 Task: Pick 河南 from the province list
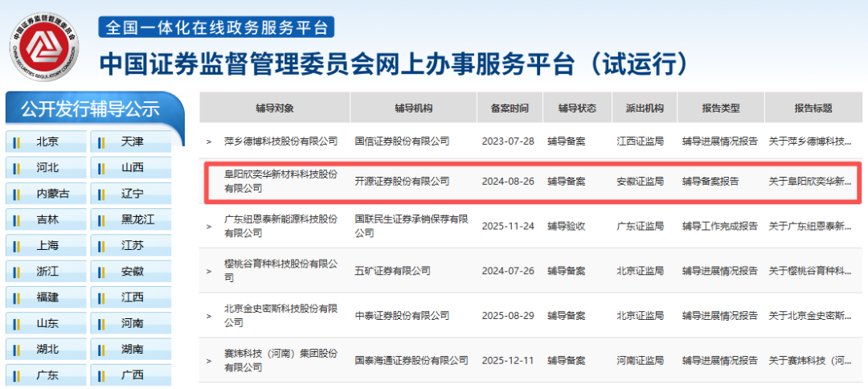click(132, 323)
